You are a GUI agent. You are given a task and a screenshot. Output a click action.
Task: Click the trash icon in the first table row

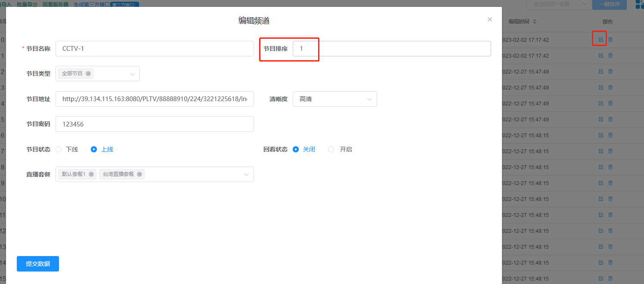click(610, 40)
